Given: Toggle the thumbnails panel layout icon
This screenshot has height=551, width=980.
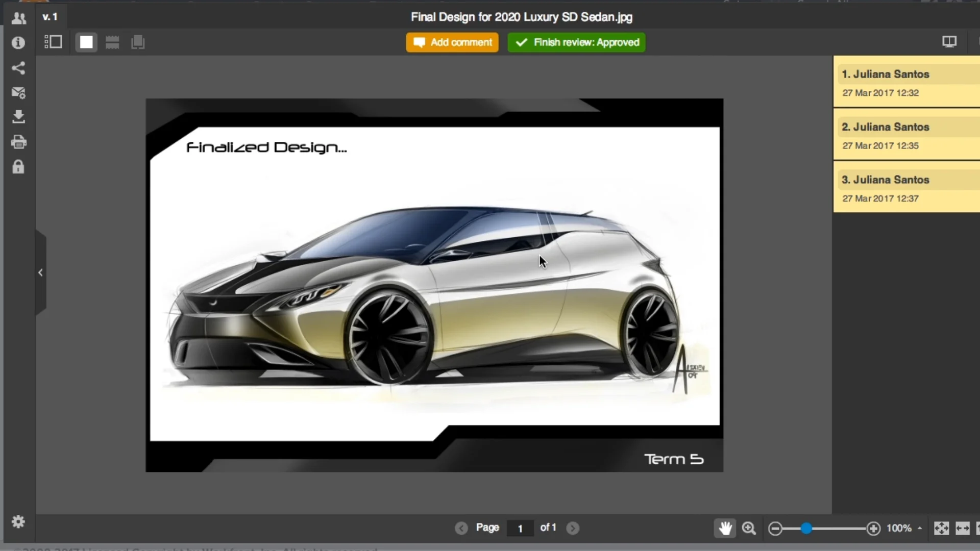Looking at the screenshot, I should tap(53, 42).
